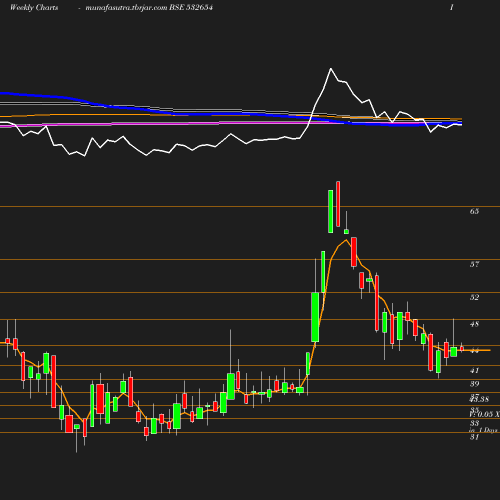Click the large green candle crossing the 52 line
500x500 pixels.
coord(315,317)
